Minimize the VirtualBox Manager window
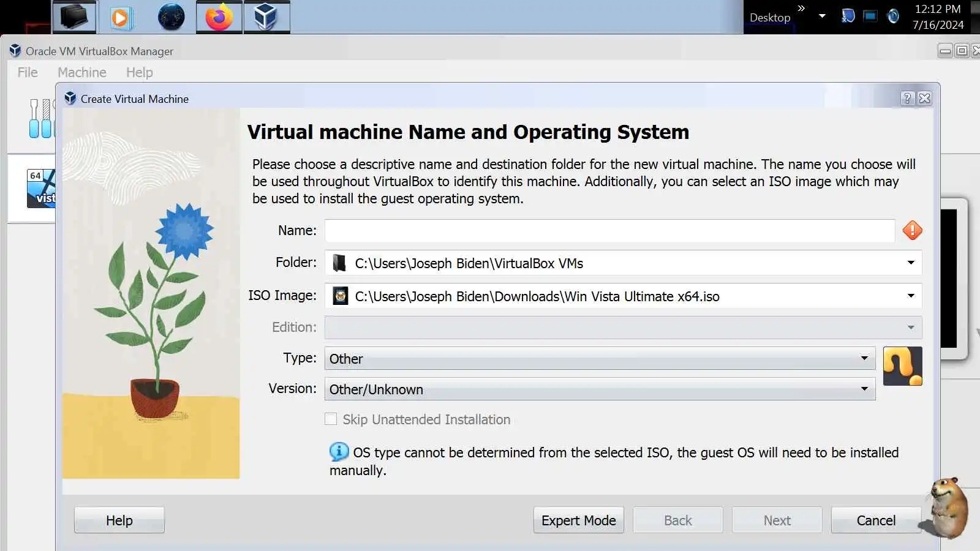The width and height of the screenshot is (980, 551). click(x=945, y=51)
